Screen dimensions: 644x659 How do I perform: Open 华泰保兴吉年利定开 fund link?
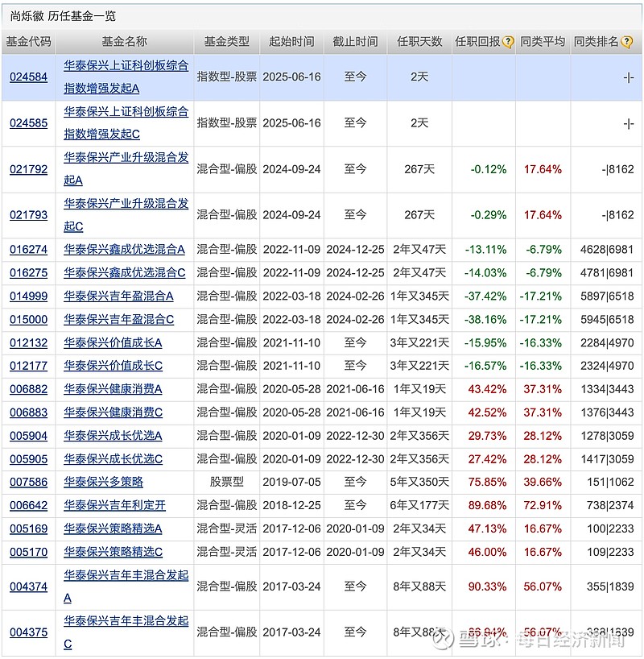click(114, 505)
